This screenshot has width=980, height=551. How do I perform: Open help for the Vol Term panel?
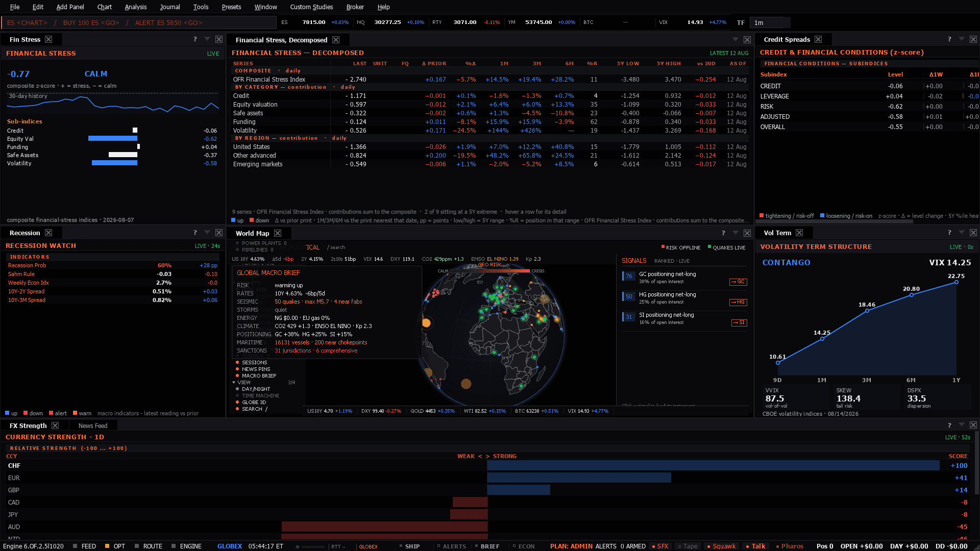pyautogui.click(x=949, y=233)
